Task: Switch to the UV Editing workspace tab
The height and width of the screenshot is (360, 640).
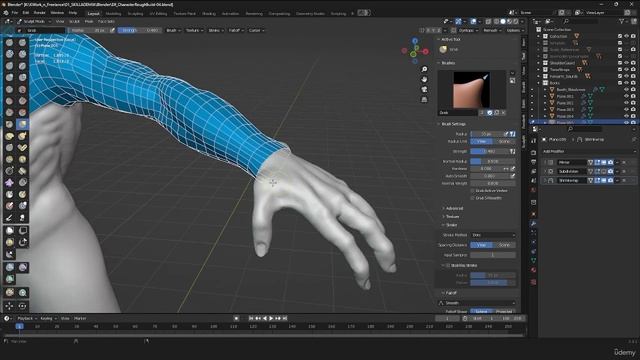Action: tap(158, 13)
